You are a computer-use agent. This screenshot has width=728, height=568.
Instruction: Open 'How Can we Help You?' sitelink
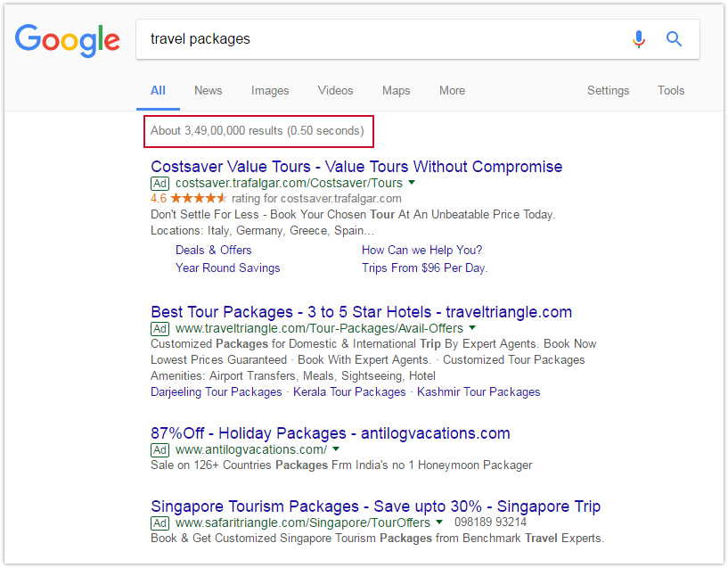click(422, 250)
